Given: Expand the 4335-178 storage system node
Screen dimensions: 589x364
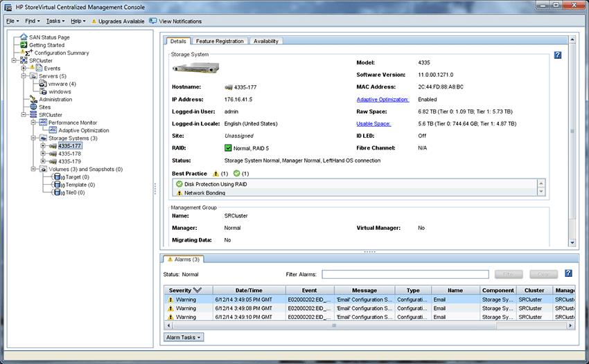Looking at the screenshot, I should [43, 154].
